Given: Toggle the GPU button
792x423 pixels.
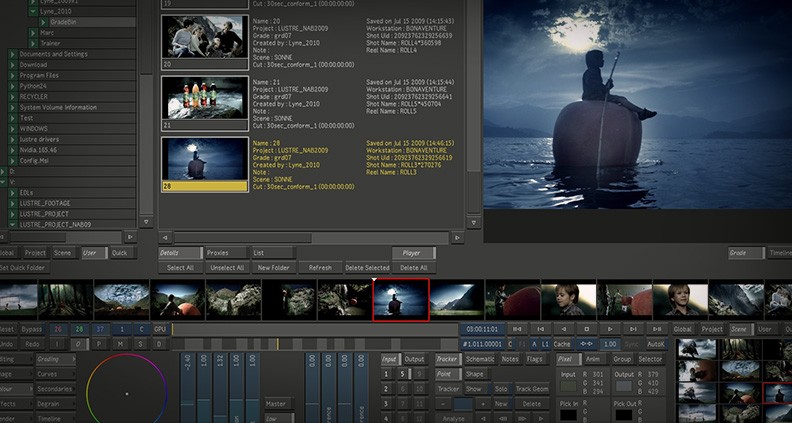Looking at the screenshot, I should (160, 329).
